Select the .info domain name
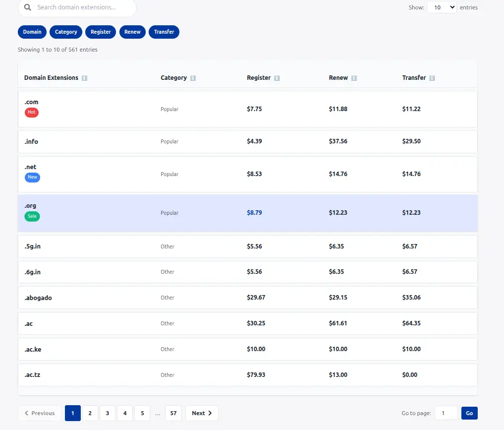 [x=31, y=141]
